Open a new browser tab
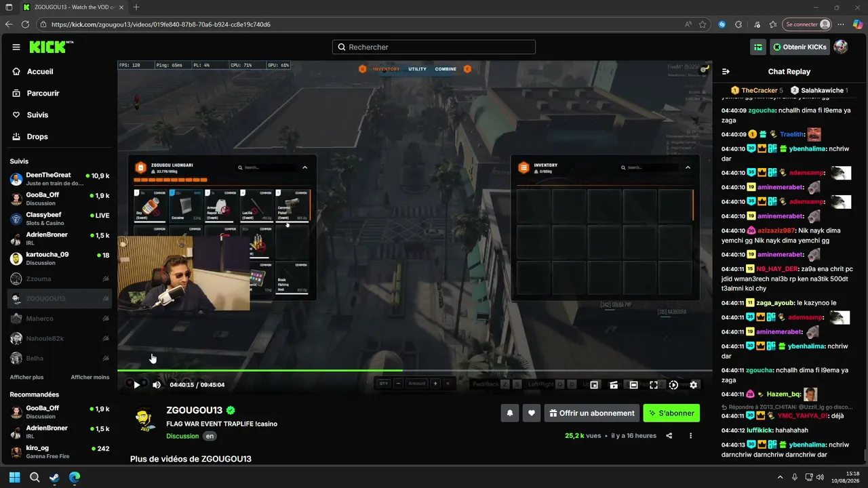This screenshot has width=868, height=488. [136, 7]
